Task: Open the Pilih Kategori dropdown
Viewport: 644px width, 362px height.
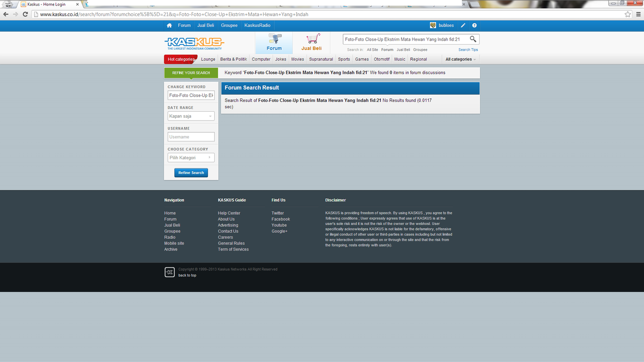Action: coord(191,158)
